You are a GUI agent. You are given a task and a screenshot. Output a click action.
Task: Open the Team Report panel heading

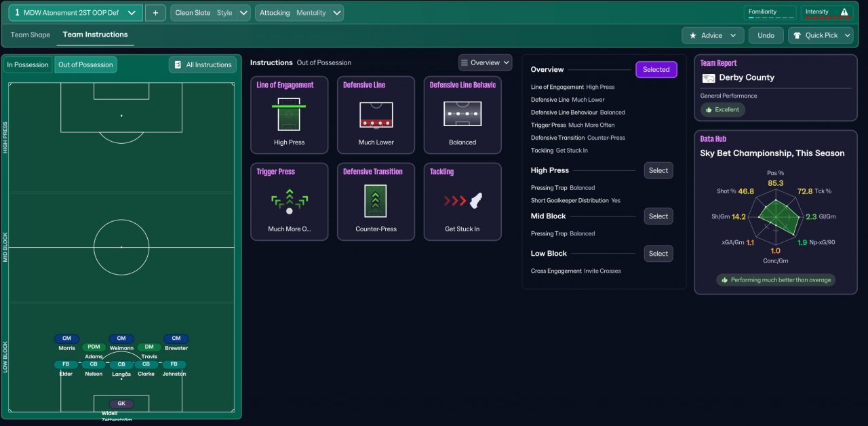click(718, 63)
